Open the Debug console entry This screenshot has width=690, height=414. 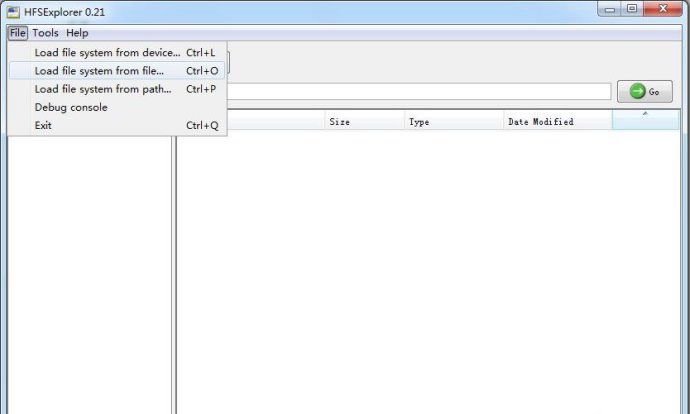[x=71, y=107]
